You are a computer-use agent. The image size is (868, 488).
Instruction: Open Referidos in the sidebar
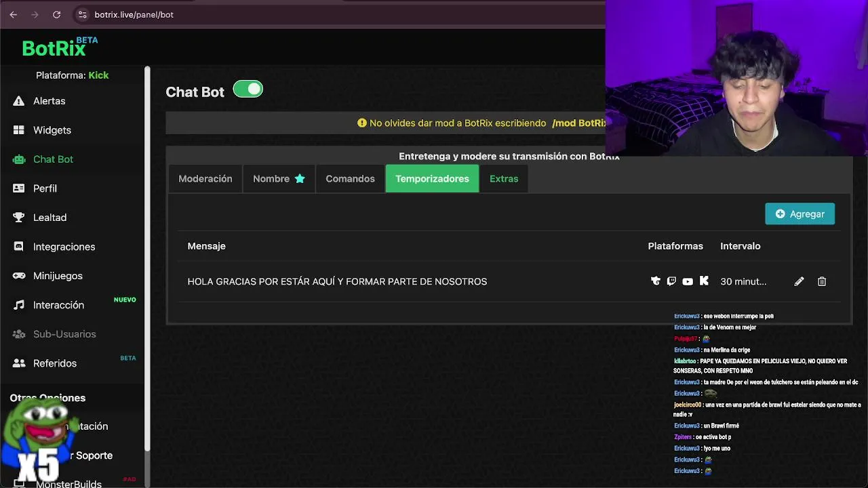55,363
